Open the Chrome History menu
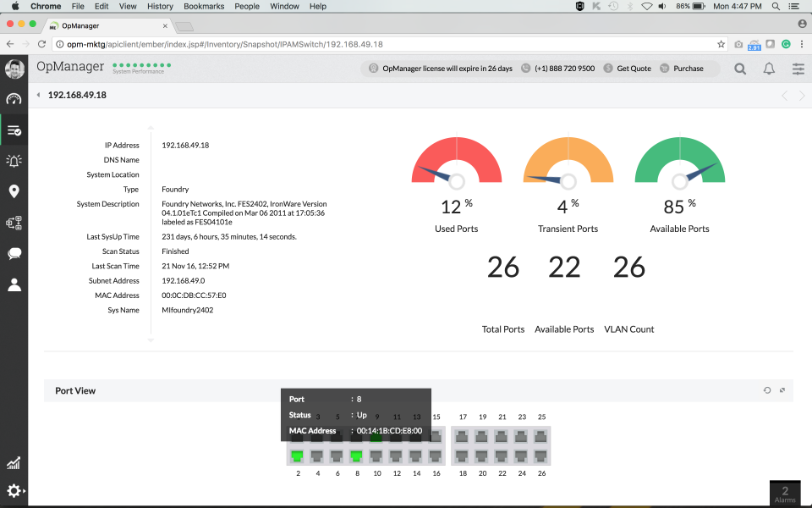 (x=160, y=6)
